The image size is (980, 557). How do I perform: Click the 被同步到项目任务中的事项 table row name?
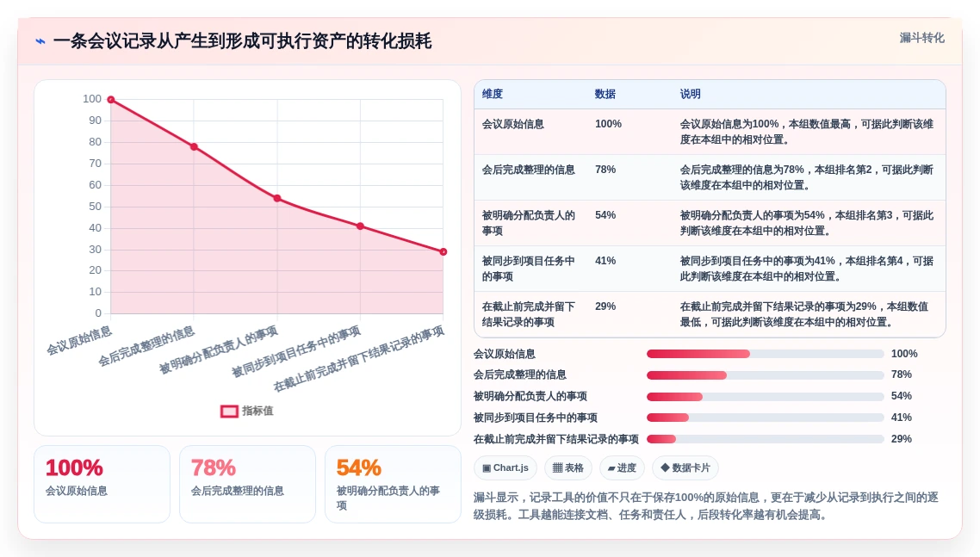(528, 269)
